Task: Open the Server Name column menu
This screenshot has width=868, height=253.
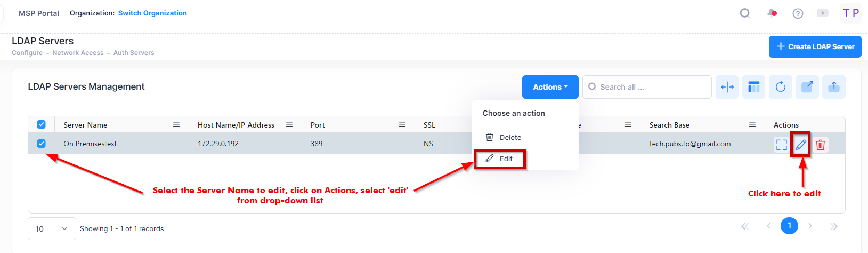Action: tap(176, 124)
